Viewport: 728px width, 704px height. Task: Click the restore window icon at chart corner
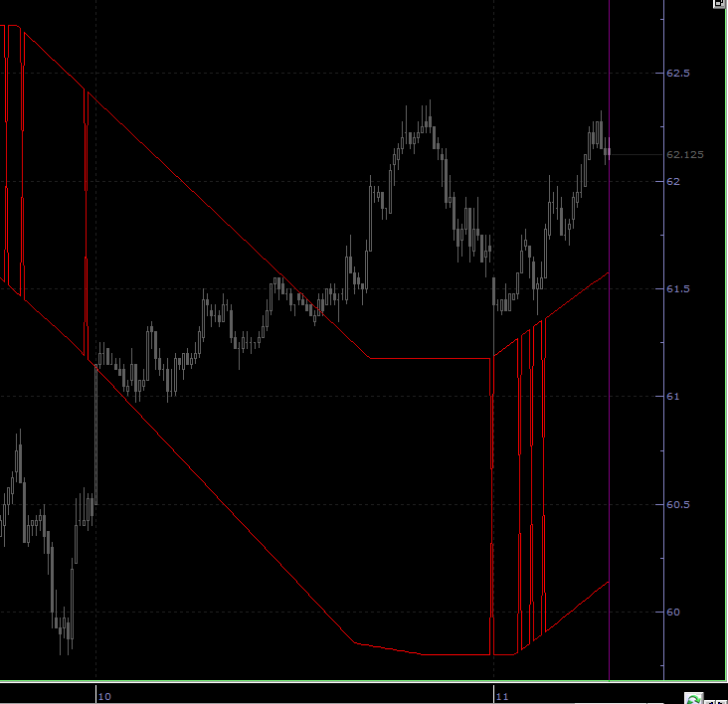click(x=720, y=3)
